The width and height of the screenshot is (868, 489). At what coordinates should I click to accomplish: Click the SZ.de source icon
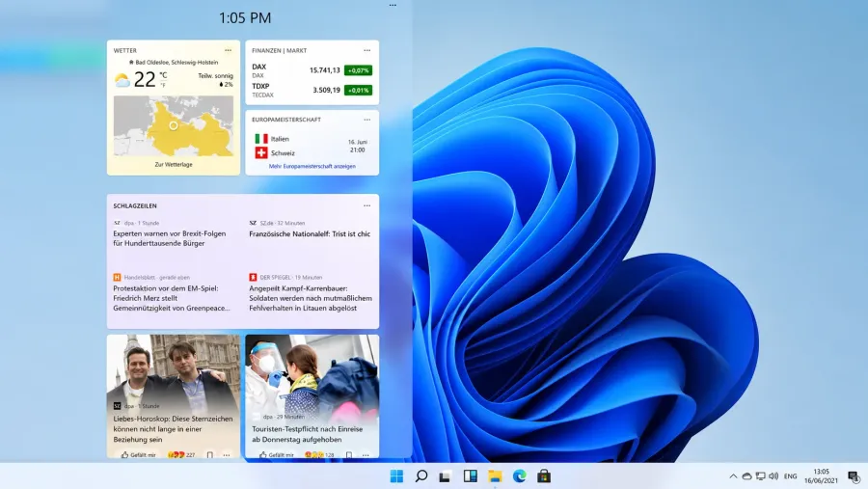[x=253, y=223]
